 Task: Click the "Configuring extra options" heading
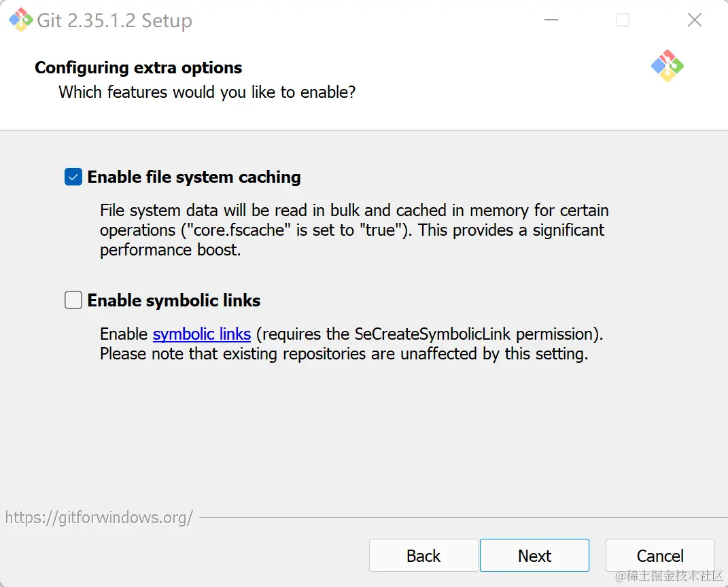point(139,68)
